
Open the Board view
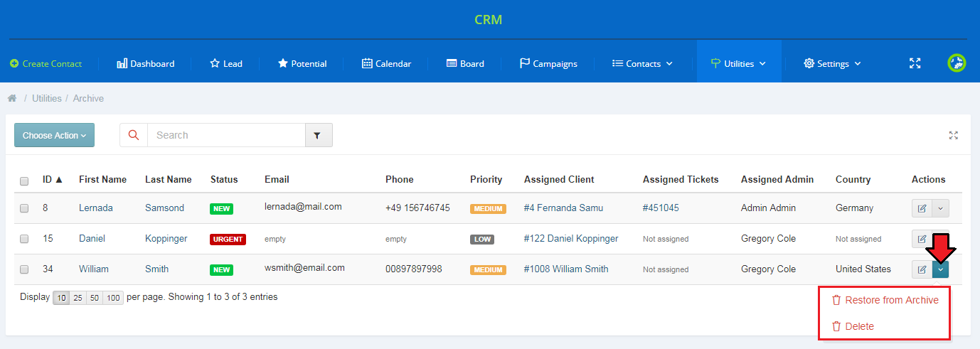465,63
